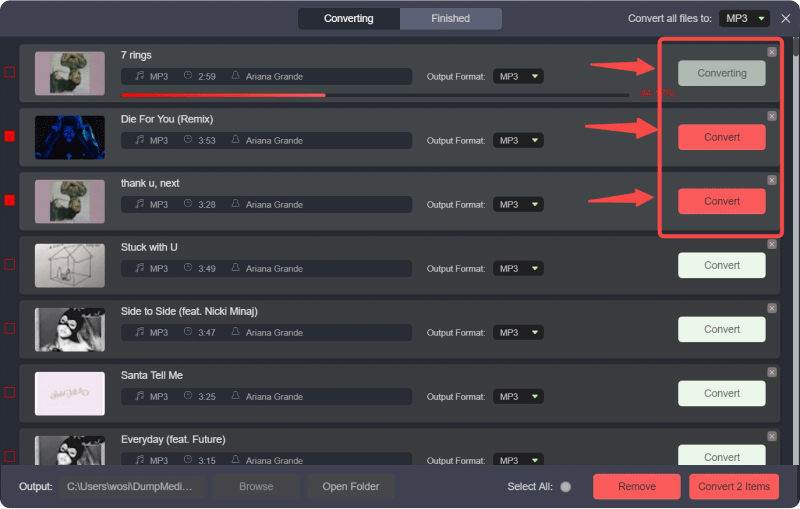The image size is (800, 509).
Task: Click the music note icon in 7 rings row
Action: coord(139,76)
